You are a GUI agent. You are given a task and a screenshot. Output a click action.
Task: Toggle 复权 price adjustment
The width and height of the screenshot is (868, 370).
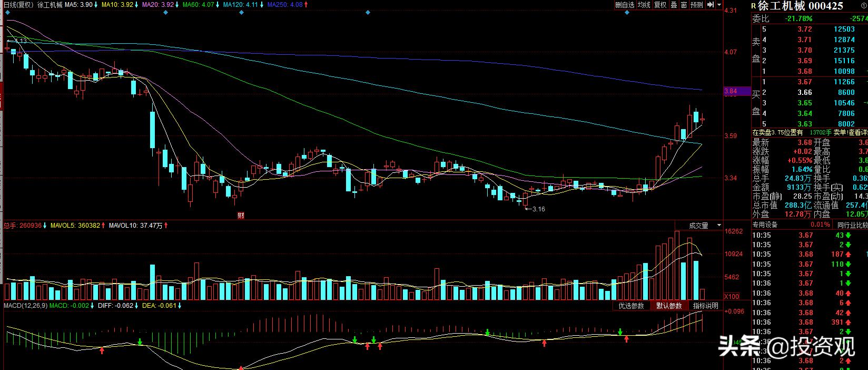point(660,5)
